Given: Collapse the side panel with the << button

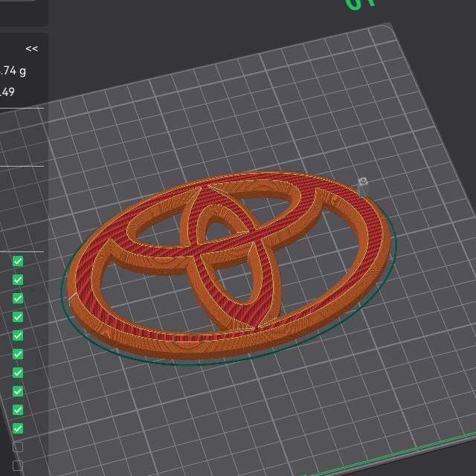Looking at the screenshot, I should (x=32, y=48).
